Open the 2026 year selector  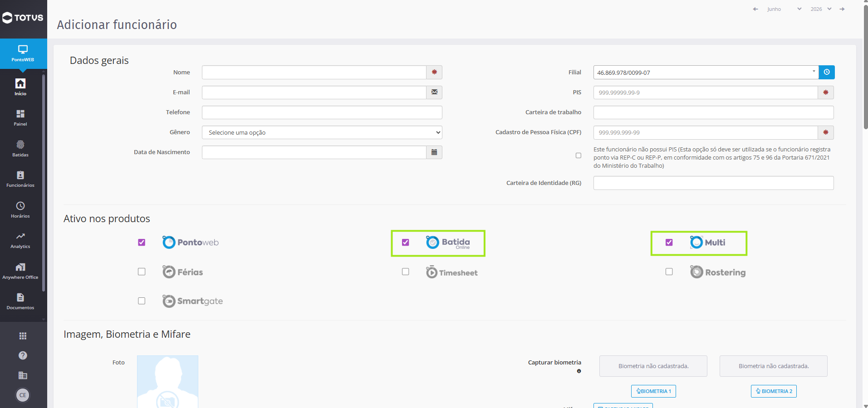tap(821, 9)
